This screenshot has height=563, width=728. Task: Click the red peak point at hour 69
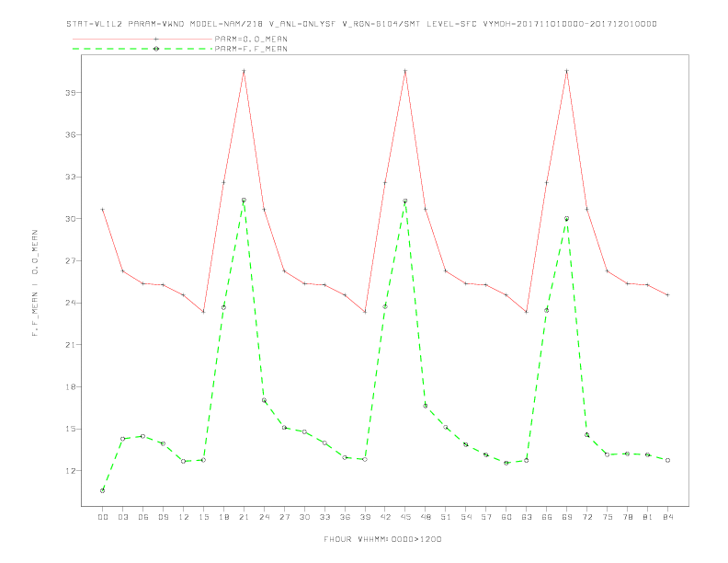(567, 71)
